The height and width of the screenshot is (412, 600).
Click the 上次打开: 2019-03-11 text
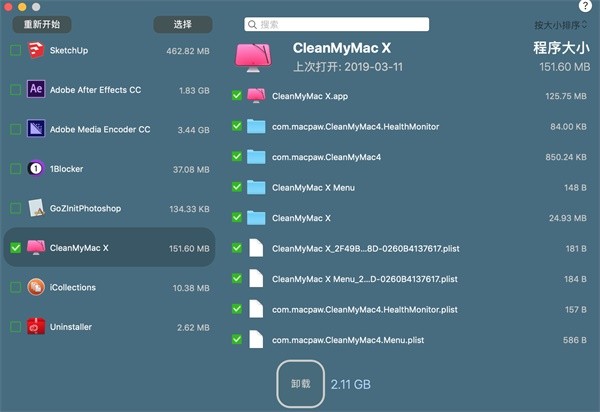click(348, 67)
